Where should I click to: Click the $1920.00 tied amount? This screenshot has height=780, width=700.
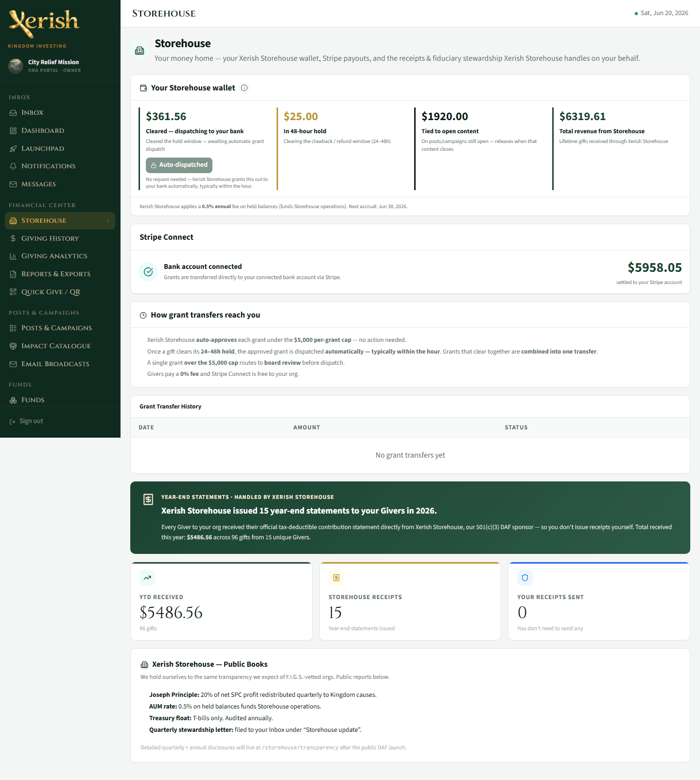(x=445, y=117)
